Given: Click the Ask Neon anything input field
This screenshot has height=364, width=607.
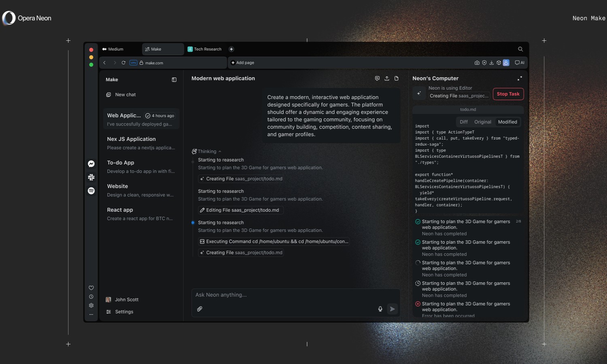Looking at the screenshot, I should (x=283, y=295).
